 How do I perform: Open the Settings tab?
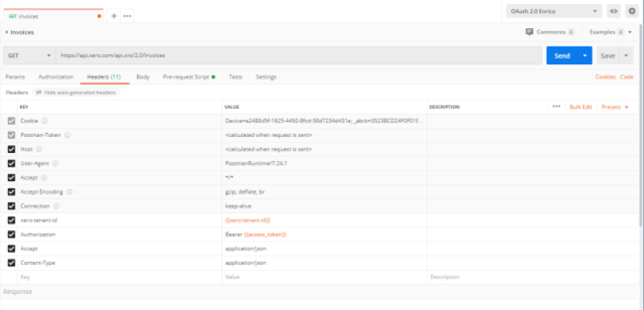(x=266, y=76)
